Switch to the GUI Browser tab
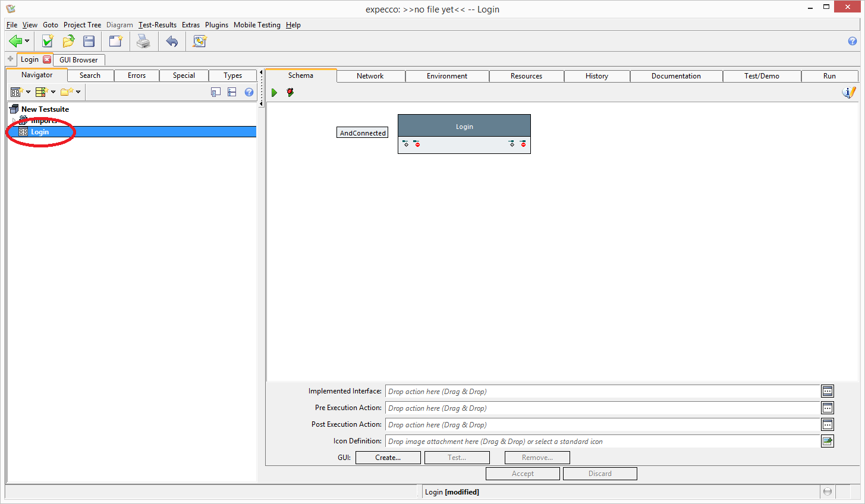 coord(78,60)
